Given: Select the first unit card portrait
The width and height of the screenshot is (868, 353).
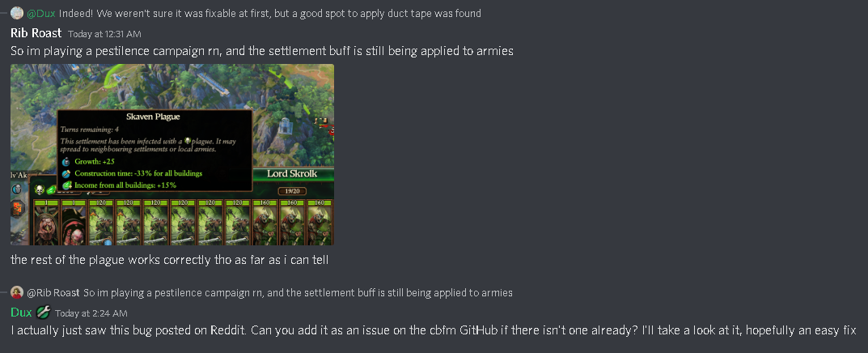Looking at the screenshot, I should click(46, 223).
